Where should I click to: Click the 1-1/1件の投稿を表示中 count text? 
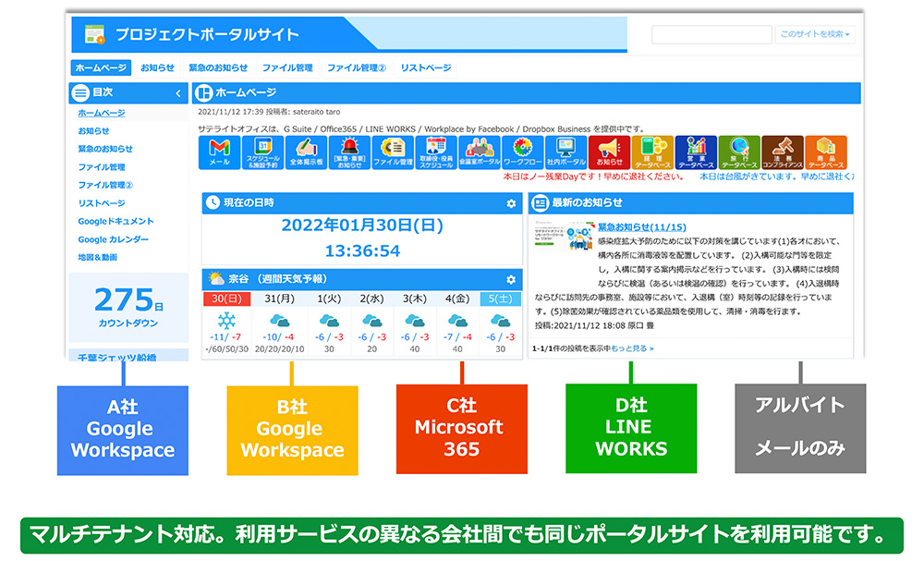click(x=571, y=348)
